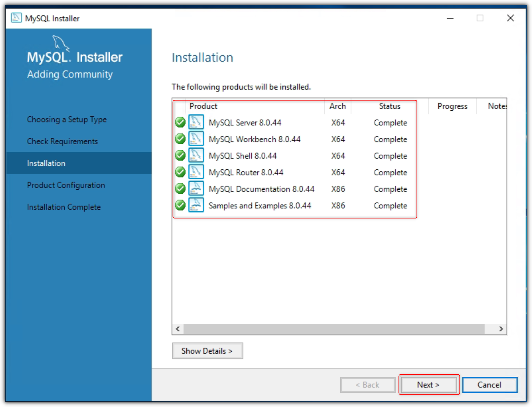
Task: Click Complete status for MySQL Shell
Action: (390, 156)
